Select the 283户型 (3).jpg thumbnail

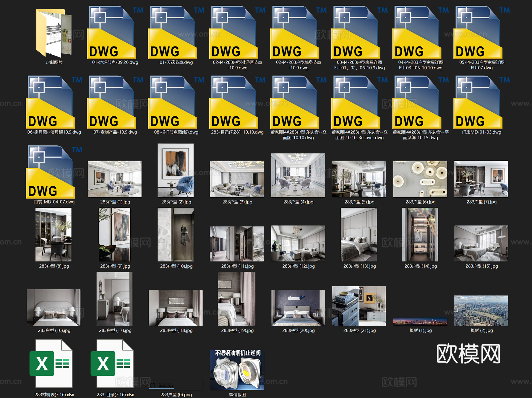pos(237,179)
